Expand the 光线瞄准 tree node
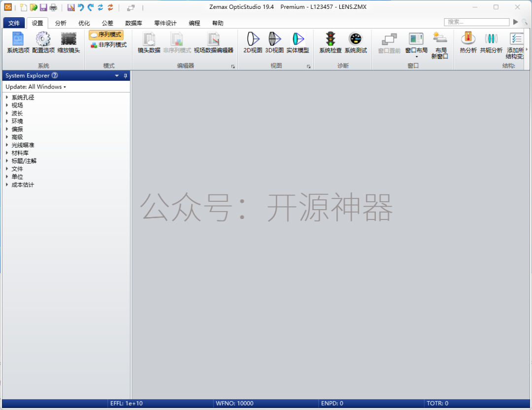The height and width of the screenshot is (410, 532). coord(7,145)
